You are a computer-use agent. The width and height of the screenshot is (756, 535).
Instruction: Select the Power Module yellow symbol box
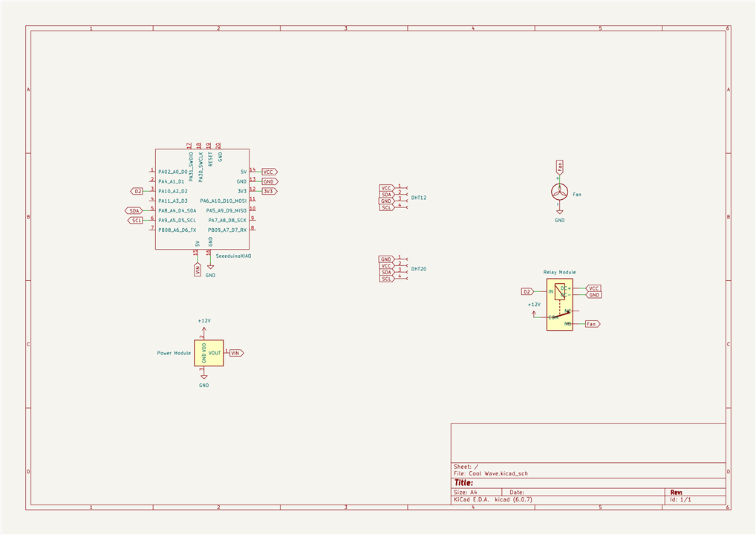pos(209,353)
